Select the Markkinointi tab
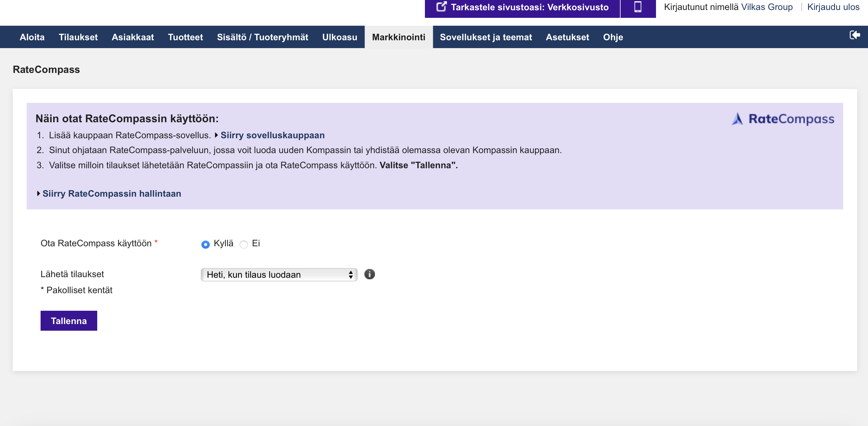 click(x=399, y=37)
